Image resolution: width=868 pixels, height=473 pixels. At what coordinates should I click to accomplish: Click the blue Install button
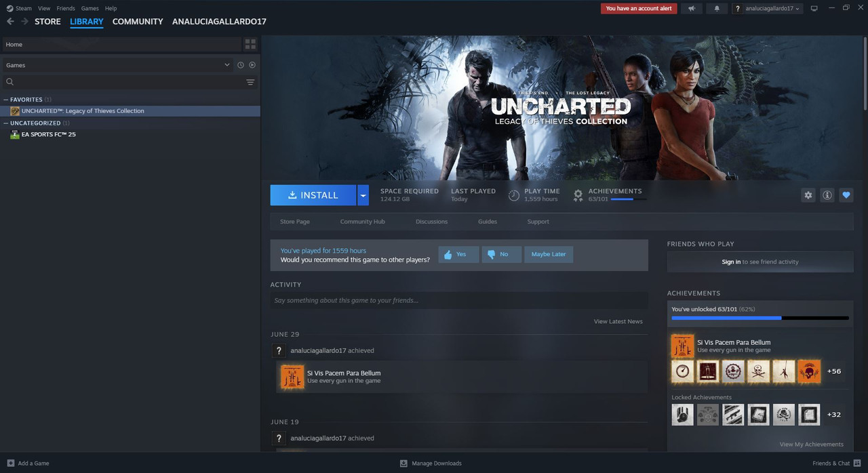tap(313, 195)
